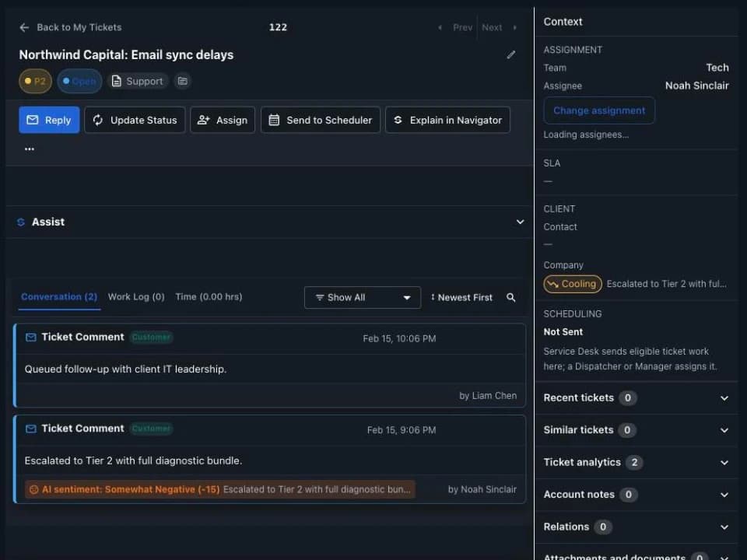Click the envelope icon on Noah Sinclair's comment
Viewport: 747px width, 560px height.
click(31, 429)
